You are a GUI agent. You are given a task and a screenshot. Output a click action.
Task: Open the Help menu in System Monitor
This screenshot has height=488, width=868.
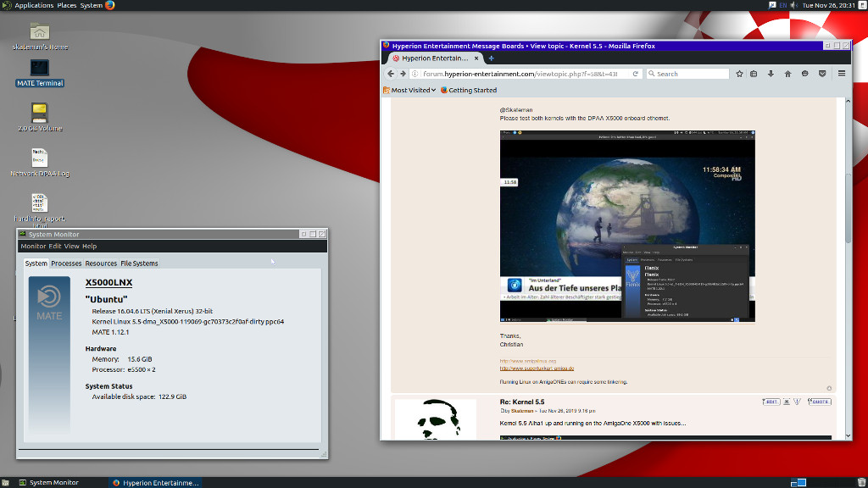(x=89, y=247)
